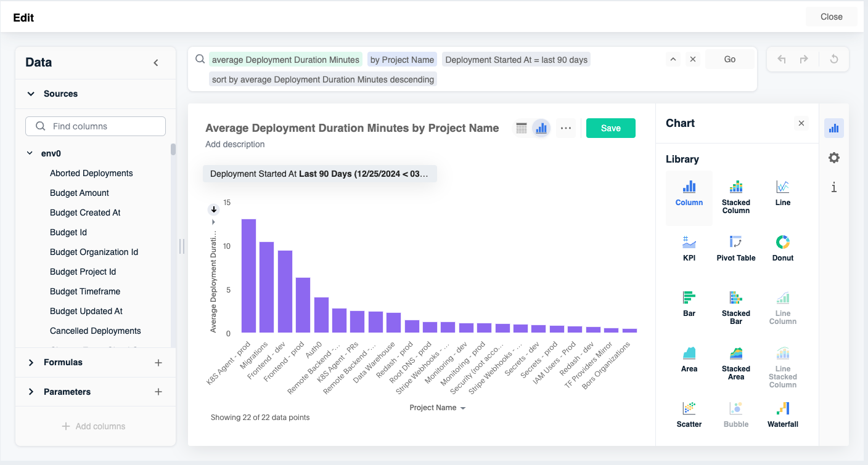Pick the Stacked Area chart type
This screenshot has height=465, width=868.
[736, 363]
